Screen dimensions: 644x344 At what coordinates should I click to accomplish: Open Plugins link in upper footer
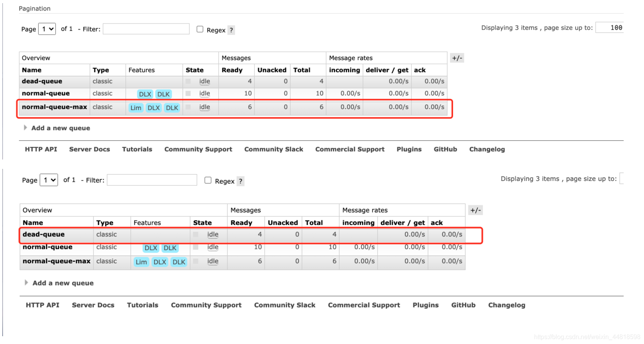point(409,149)
